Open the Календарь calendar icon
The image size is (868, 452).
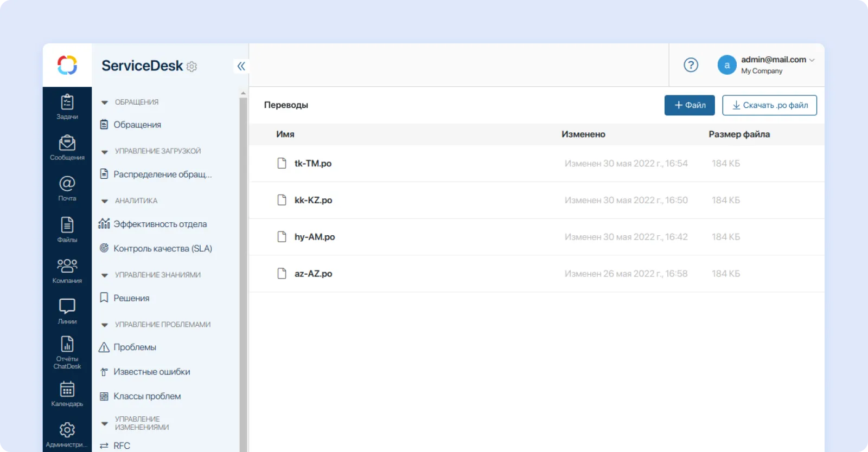tap(67, 393)
